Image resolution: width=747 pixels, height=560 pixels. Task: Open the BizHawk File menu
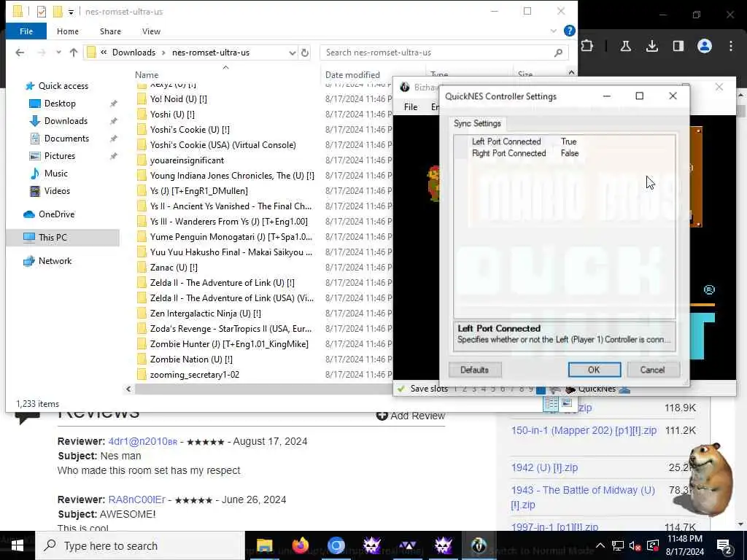tap(411, 106)
